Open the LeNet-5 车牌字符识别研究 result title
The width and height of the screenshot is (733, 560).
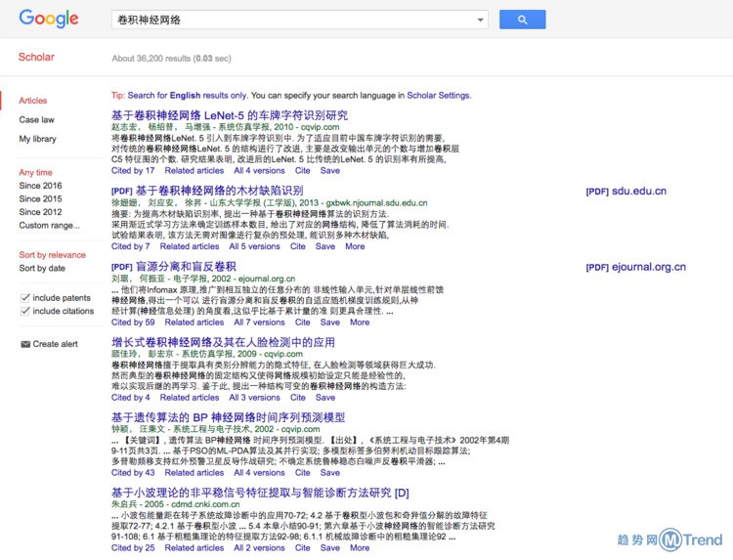230,115
